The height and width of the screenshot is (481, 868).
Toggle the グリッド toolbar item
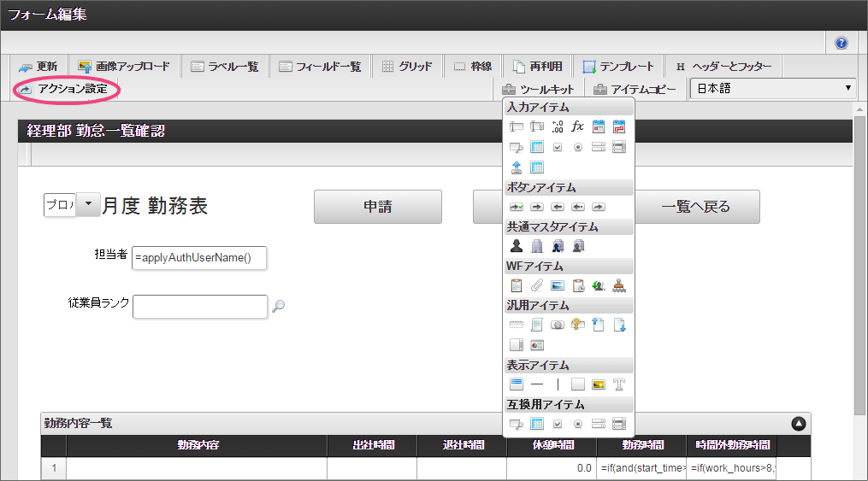(x=407, y=67)
